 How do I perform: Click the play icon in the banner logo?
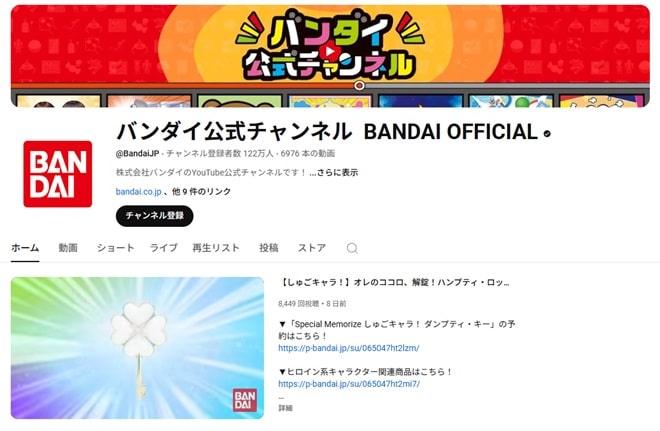(330, 51)
